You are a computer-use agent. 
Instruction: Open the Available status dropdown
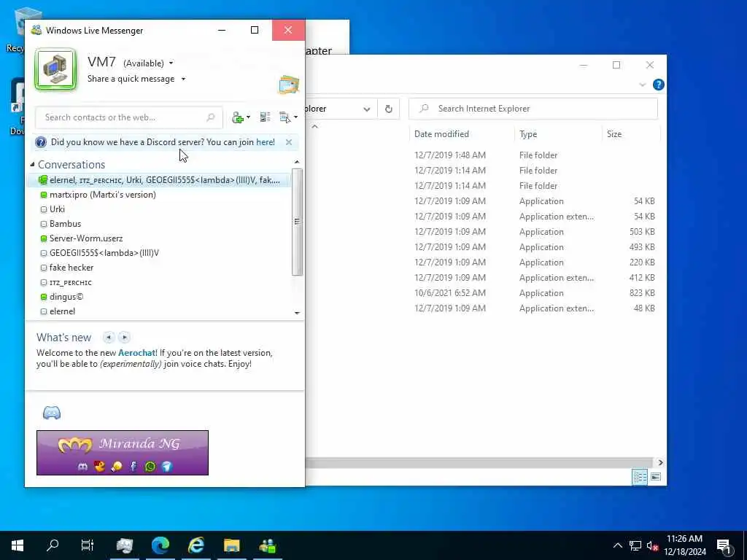[148, 63]
